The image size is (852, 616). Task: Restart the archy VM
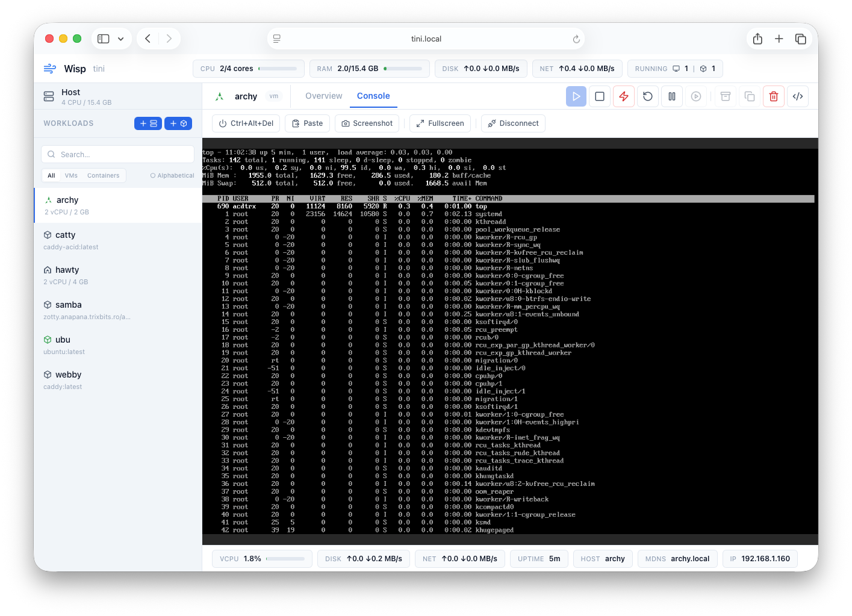click(x=648, y=96)
